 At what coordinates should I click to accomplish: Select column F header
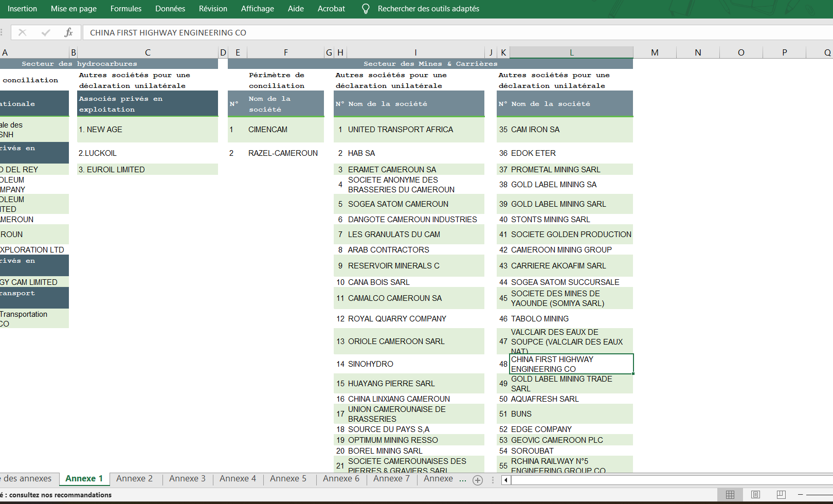(285, 52)
